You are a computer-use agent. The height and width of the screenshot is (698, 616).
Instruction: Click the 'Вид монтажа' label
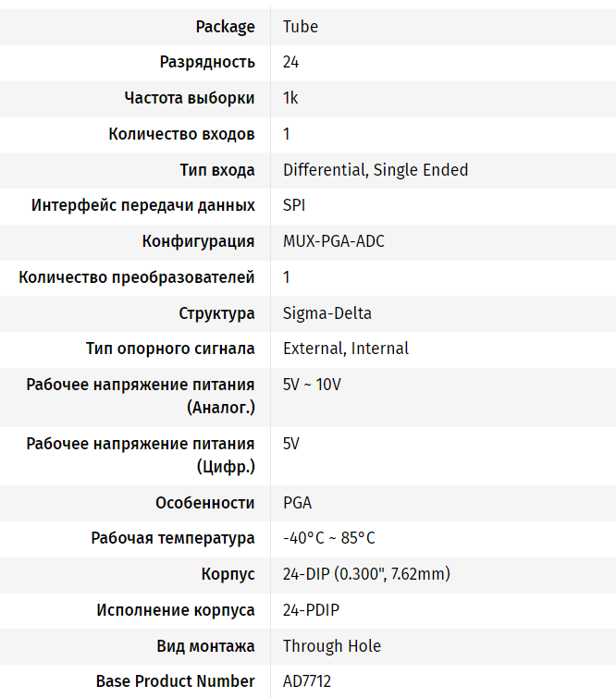click(205, 646)
